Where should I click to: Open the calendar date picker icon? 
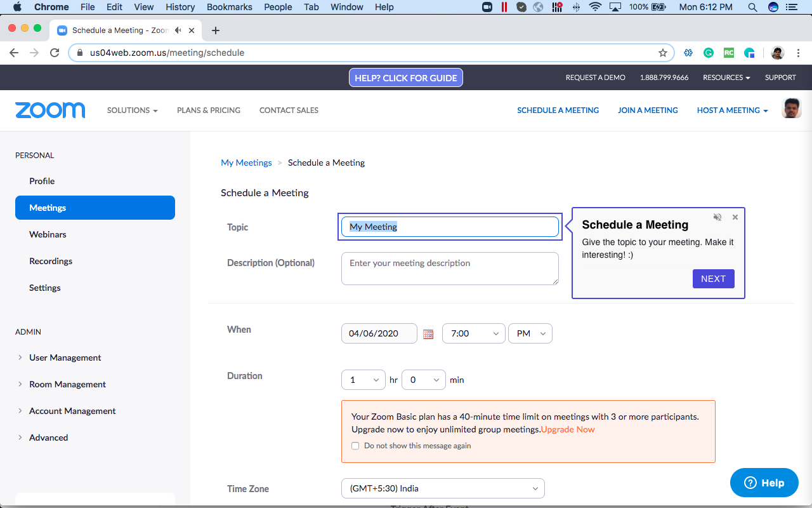pos(428,334)
